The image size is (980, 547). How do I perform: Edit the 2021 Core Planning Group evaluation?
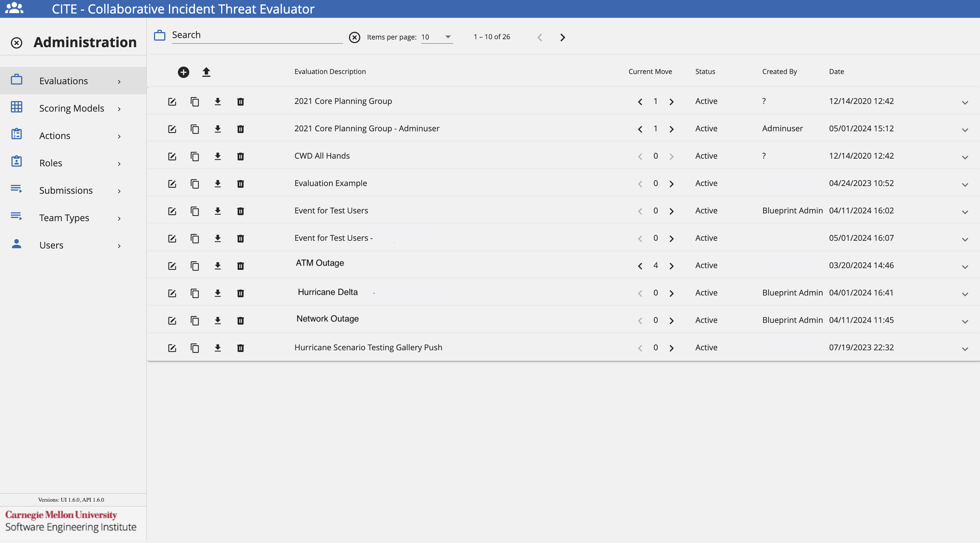tap(172, 101)
